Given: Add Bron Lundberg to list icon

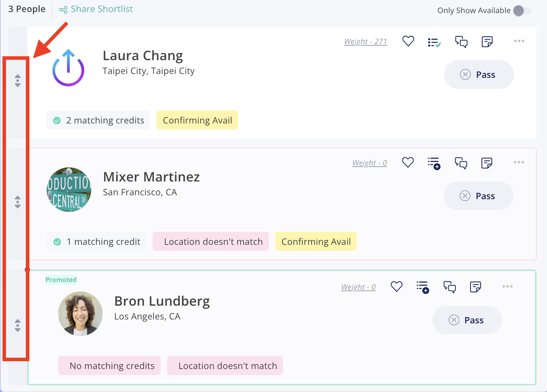Looking at the screenshot, I should click(423, 288).
